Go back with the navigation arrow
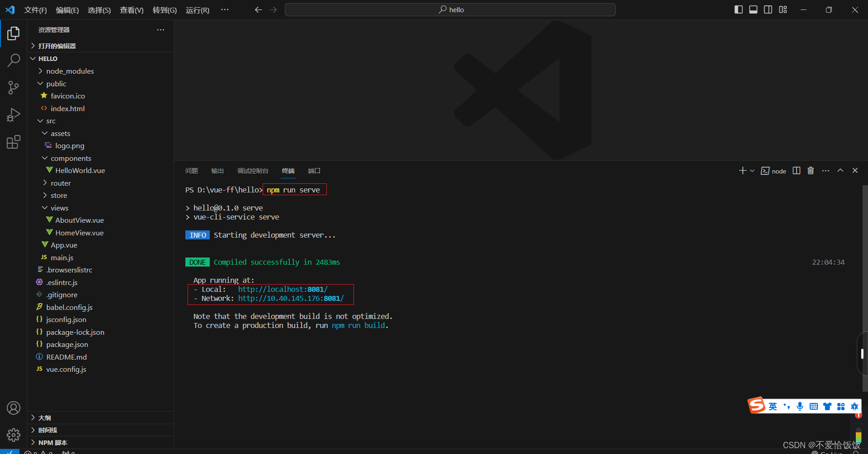Image resolution: width=868 pixels, height=454 pixels. [258, 9]
